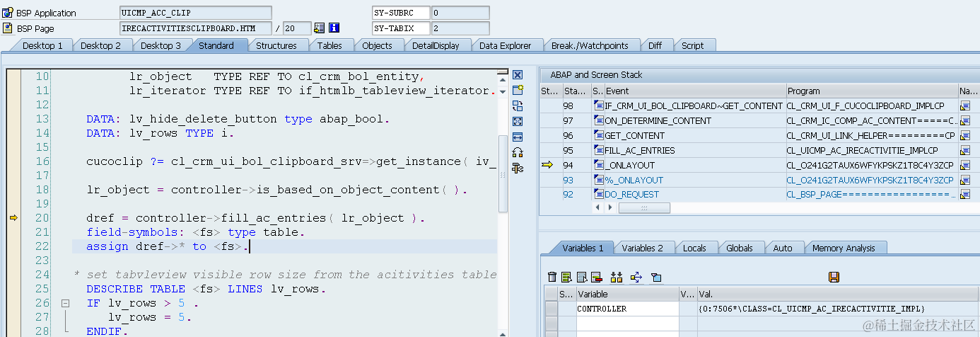Click the navigation icon in row 98
This screenshot has width=980, height=337.
pos(964,105)
